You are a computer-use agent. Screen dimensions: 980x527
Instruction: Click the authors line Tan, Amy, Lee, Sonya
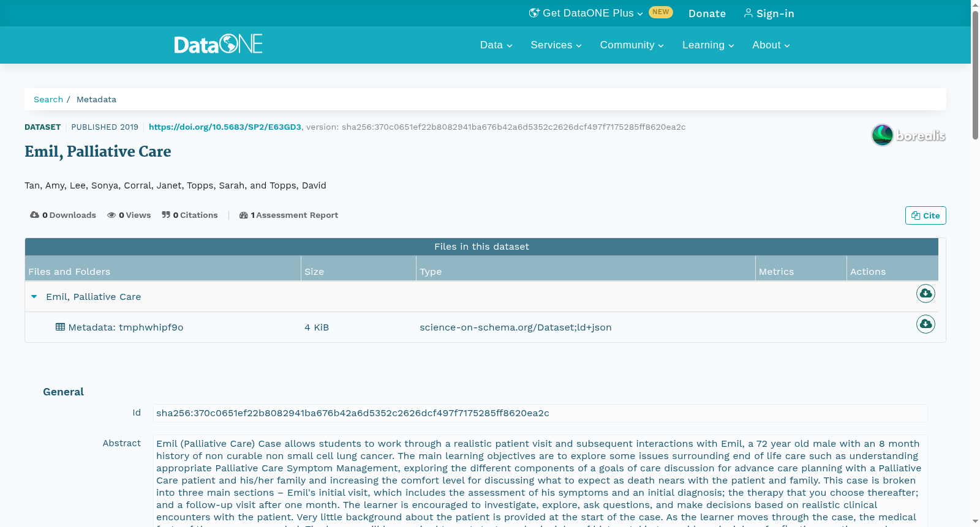[x=175, y=185]
